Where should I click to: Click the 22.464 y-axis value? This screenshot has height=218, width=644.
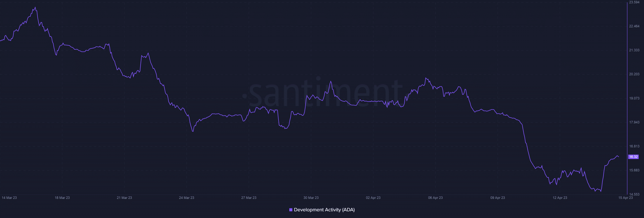(x=634, y=26)
